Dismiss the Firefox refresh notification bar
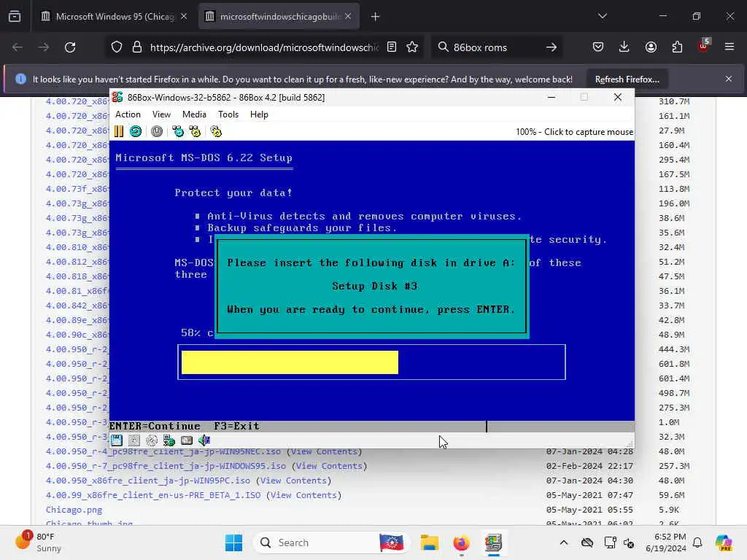The image size is (747, 560). [x=729, y=79]
